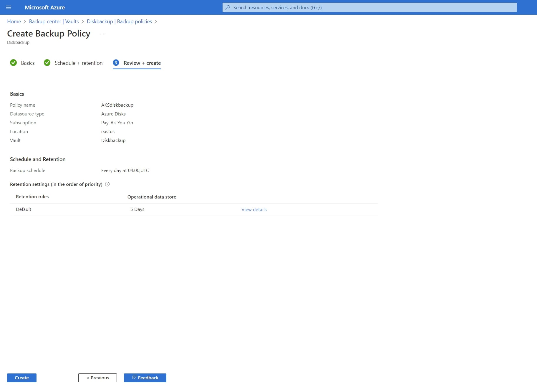The width and height of the screenshot is (537, 392).
Task: Open the Backup center | Vaults breadcrumb
Action: click(x=54, y=21)
